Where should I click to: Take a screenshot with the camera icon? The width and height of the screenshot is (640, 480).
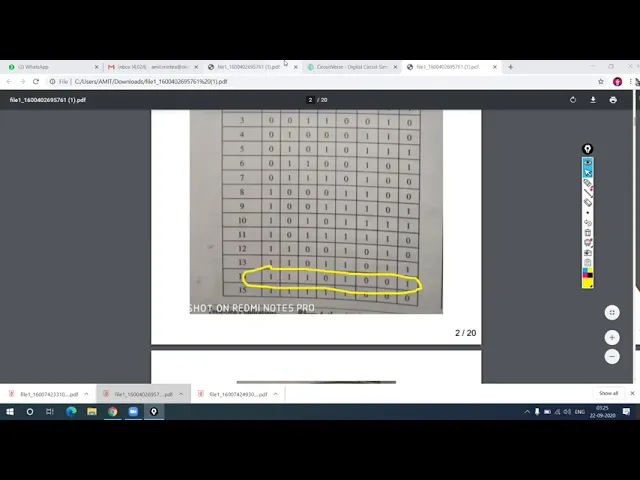[x=587, y=253]
